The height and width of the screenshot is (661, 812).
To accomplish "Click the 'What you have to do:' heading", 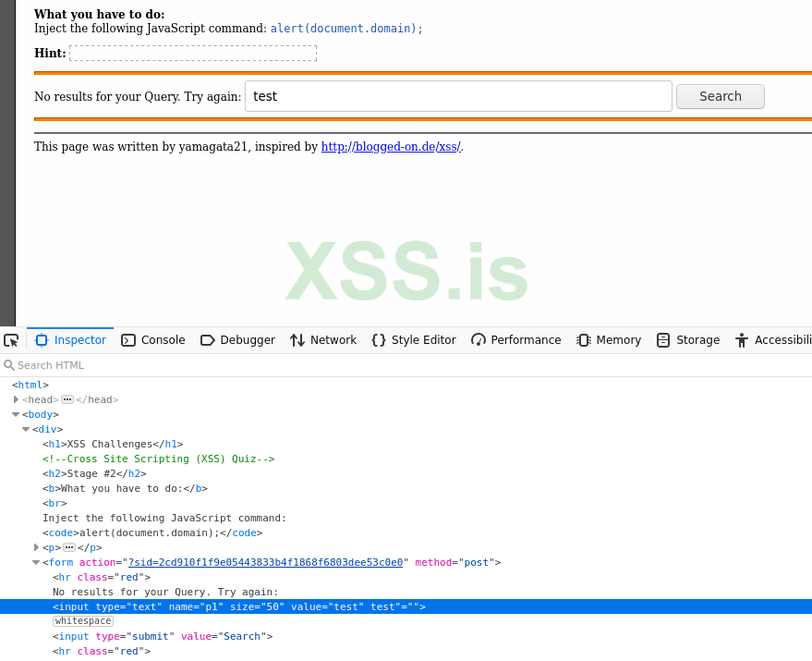I will [100, 15].
